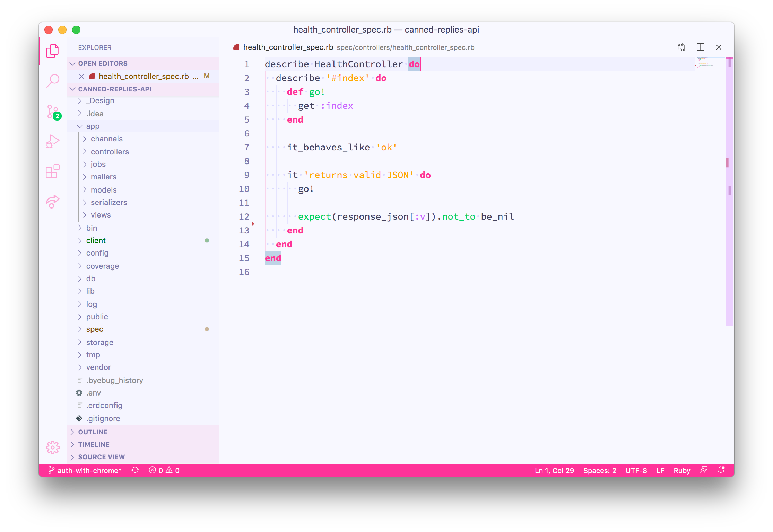The width and height of the screenshot is (773, 532).
Task: Expand the spec folder
Action: pos(95,329)
